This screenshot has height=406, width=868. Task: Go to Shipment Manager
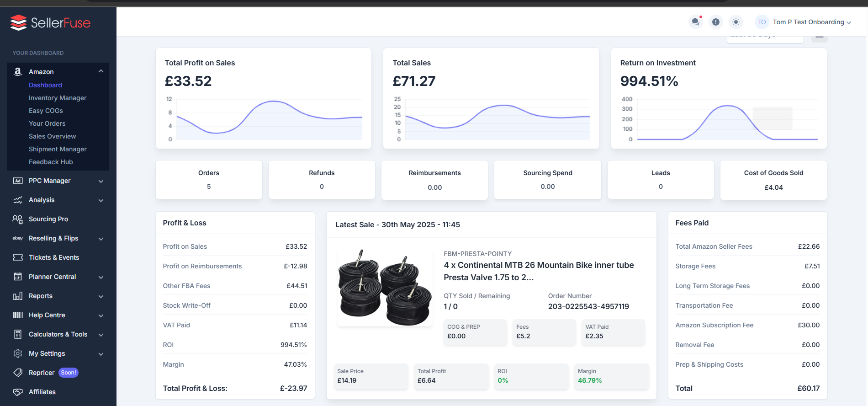coord(58,149)
